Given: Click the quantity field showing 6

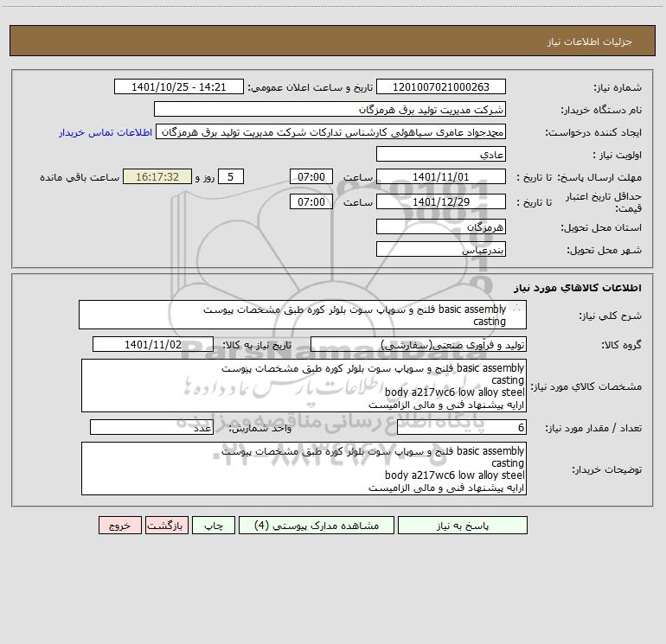Looking at the screenshot, I should point(462,427).
